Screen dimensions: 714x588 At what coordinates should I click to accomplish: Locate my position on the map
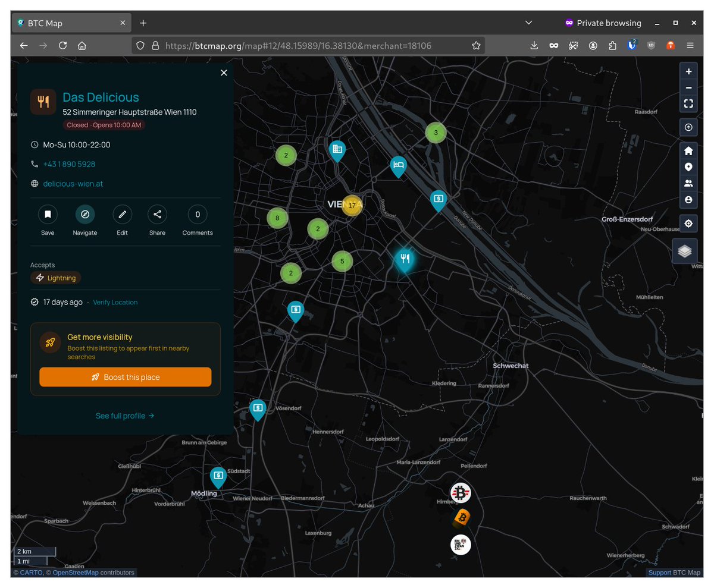click(x=688, y=224)
